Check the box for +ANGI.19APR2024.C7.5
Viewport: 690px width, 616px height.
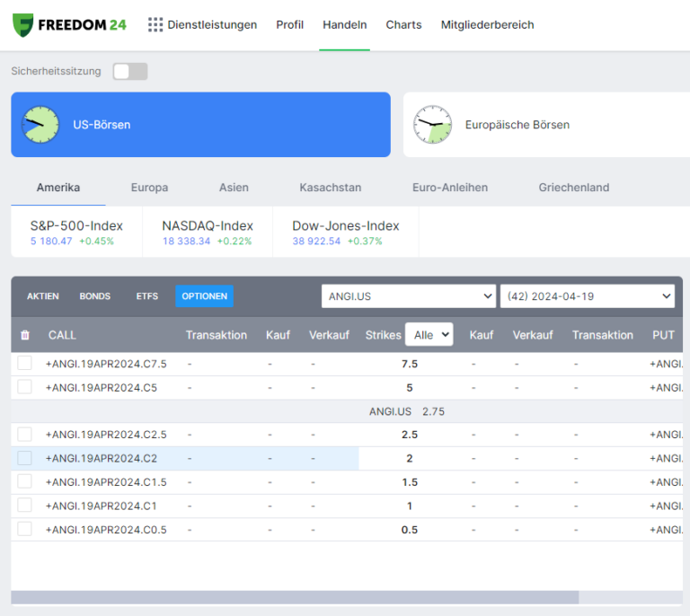(24, 364)
